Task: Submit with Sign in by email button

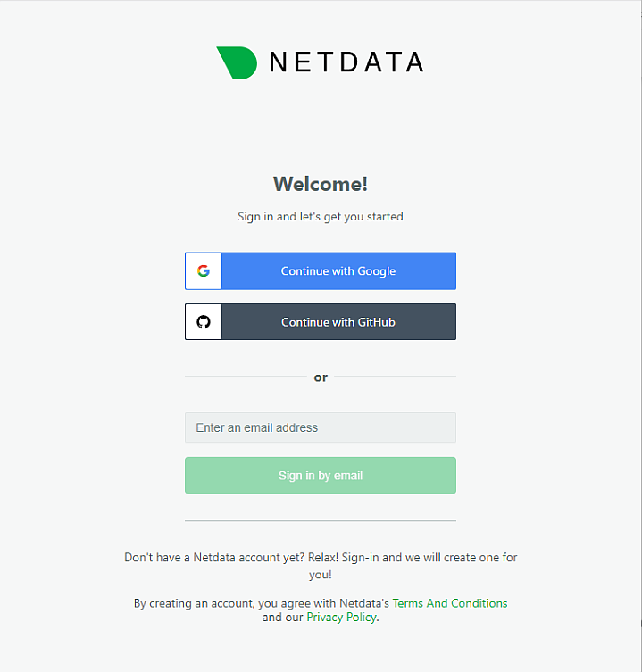Action: [x=321, y=476]
